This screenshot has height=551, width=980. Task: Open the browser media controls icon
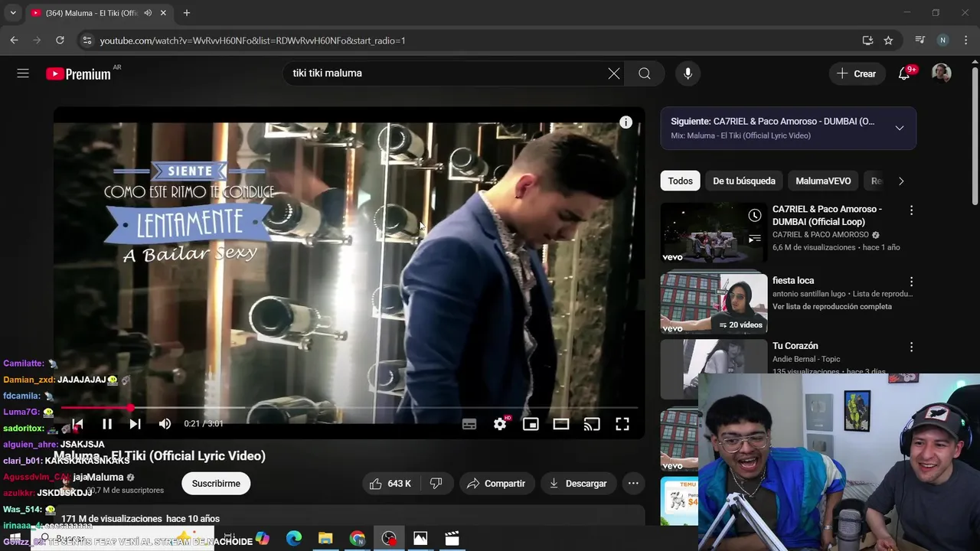click(920, 41)
